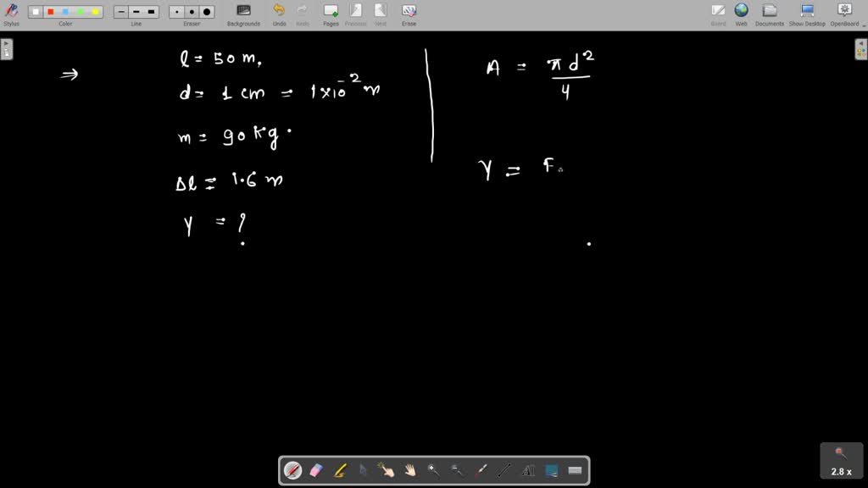Choose the medium eraser size

coord(192,12)
